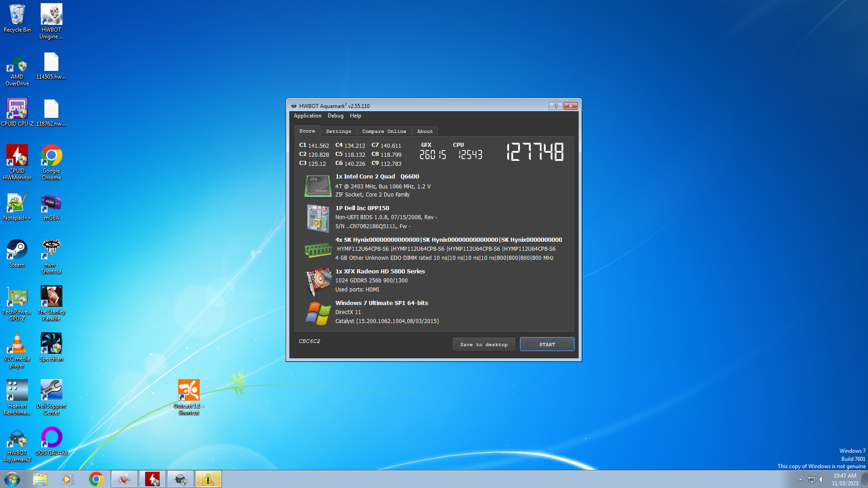The width and height of the screenshot is (868, 488).
Task: Launch Notepad++ desktop shortcut
Action: click(17, 206)
